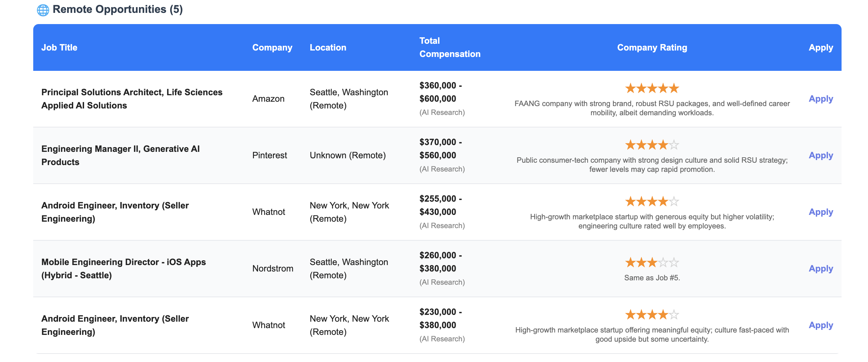
Task: Click the $260,000 - $380,000 compensation
Action: pyautogui.click(x=440, y=262)
